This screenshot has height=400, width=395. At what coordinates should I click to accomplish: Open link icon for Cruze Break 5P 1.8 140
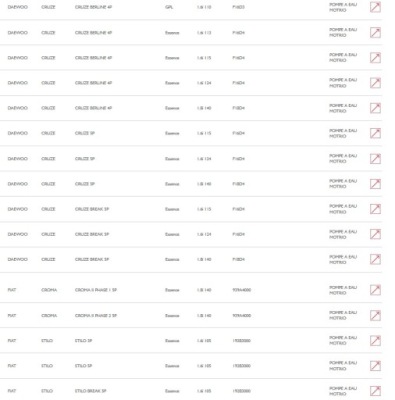pyautogui.click(x=375, y=259)
